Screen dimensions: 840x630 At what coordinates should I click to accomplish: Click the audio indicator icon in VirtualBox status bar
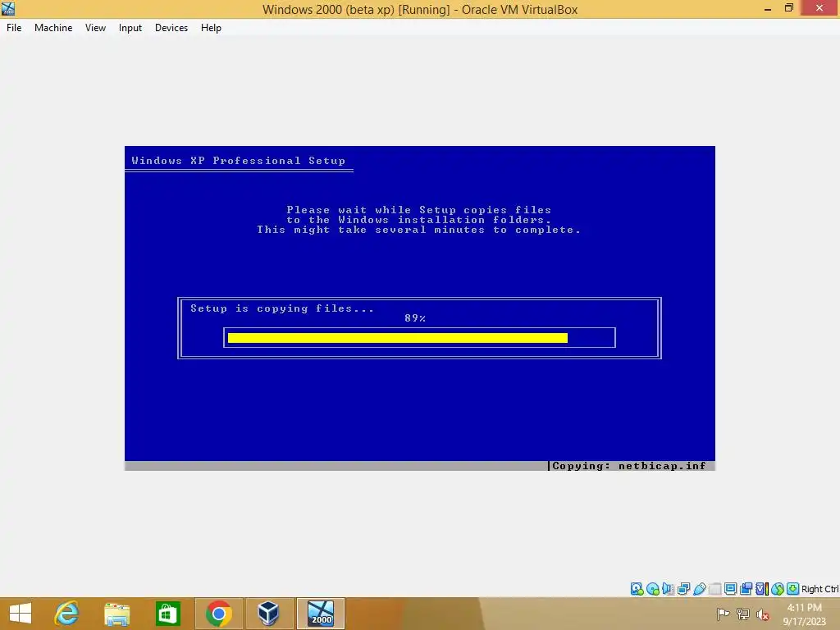(x=668, y=589)
